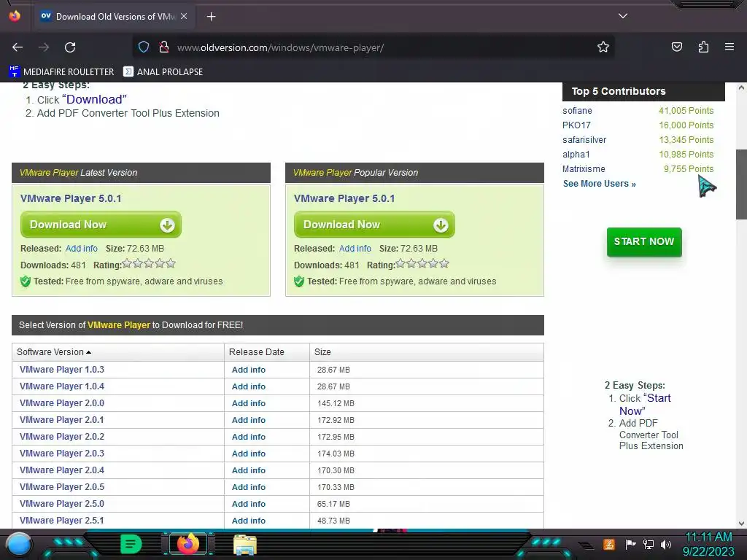Open the green notes app on taskbar

pos(131,544)
